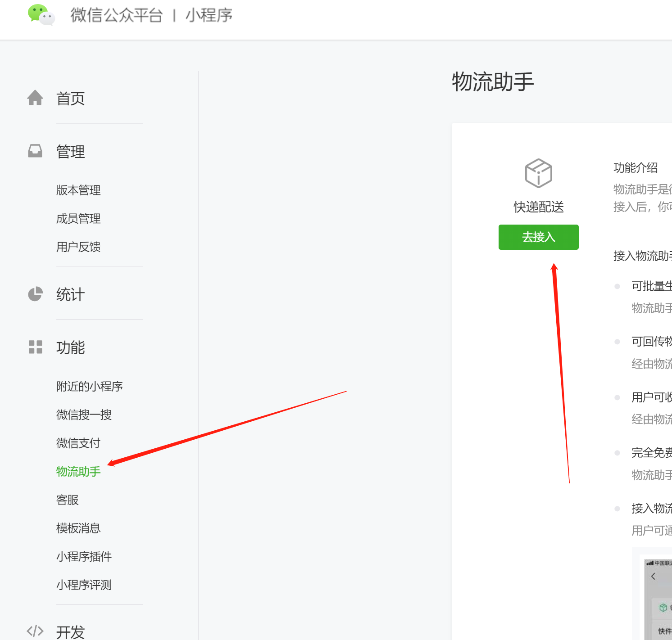Click the 微信公众平台 header title

[117, 15]
